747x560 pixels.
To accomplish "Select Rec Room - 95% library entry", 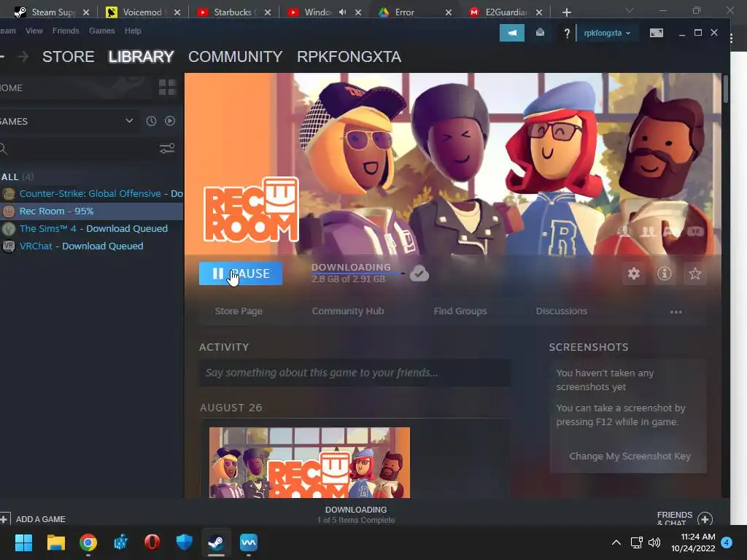I will (x=91, y=211).
